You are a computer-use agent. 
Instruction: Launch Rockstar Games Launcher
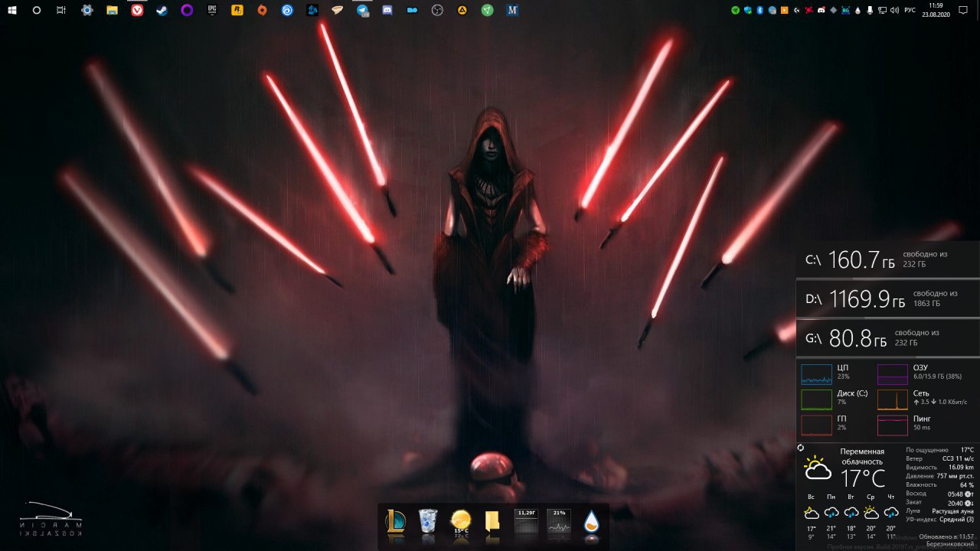[237, 11]
